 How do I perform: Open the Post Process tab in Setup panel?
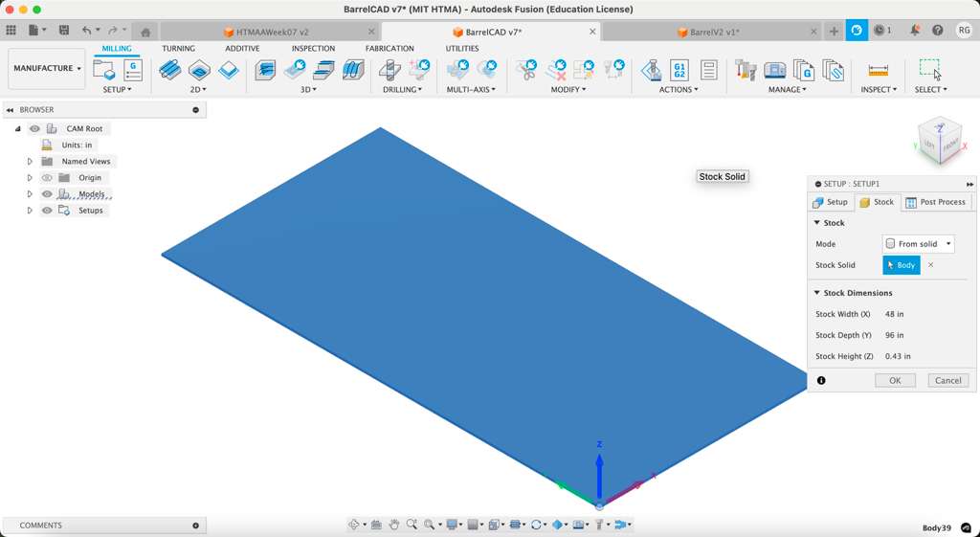click(x=936, y=202)
